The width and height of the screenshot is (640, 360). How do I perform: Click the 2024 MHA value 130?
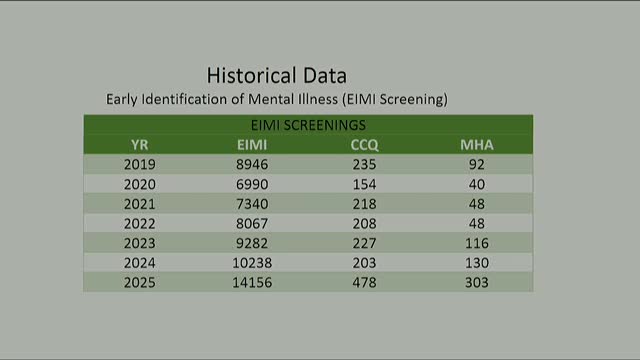(477, 263)
